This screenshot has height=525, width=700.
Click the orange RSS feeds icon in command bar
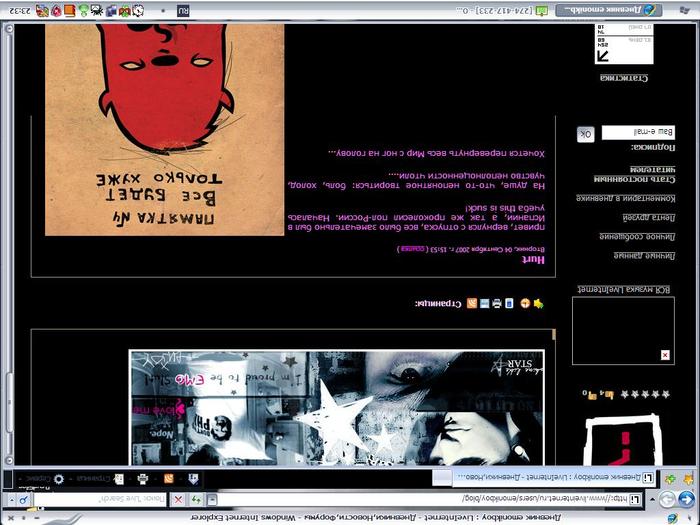168,479
